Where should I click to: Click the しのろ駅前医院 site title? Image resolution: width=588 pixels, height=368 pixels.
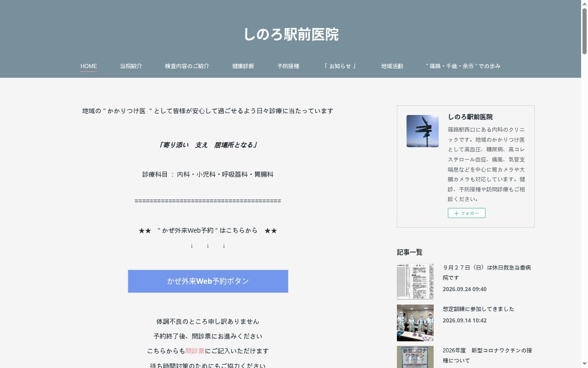[291, 34]
